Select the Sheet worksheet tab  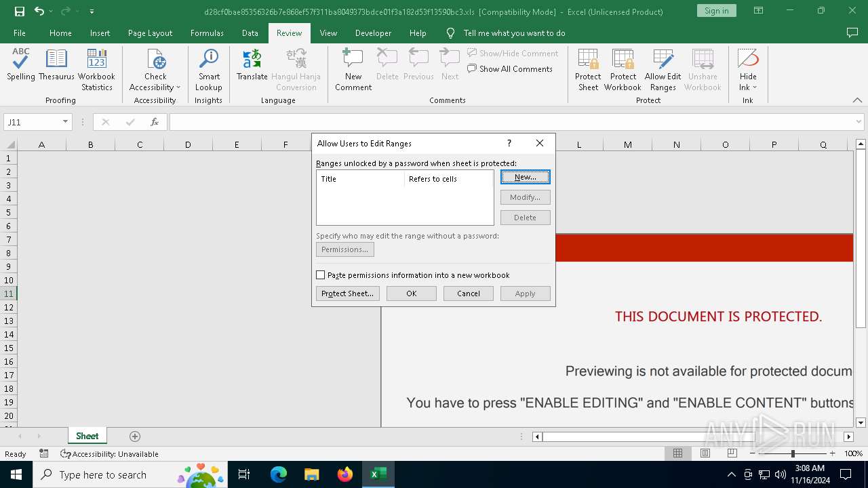tap(87, 436)
